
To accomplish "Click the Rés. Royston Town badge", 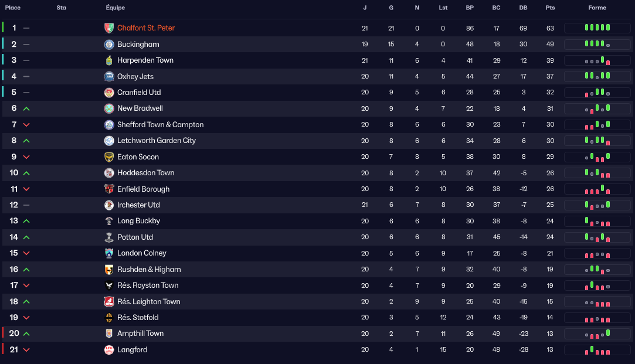I will [x=108, y=285].
